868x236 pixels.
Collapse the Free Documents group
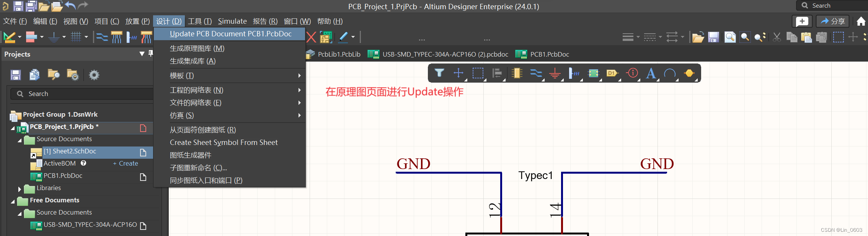click(x=13, y=202)
